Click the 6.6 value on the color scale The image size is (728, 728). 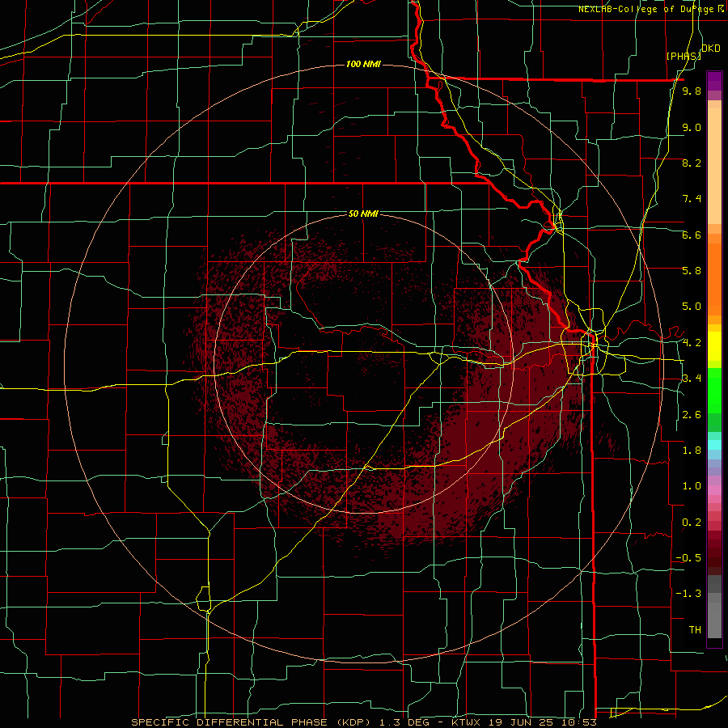pos(692,235)
